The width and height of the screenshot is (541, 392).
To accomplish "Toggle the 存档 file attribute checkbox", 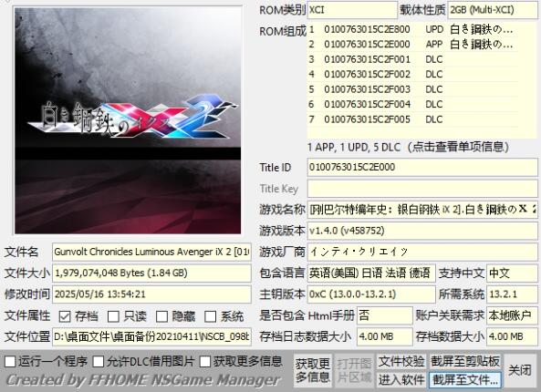I will click(x=65, y=316).
